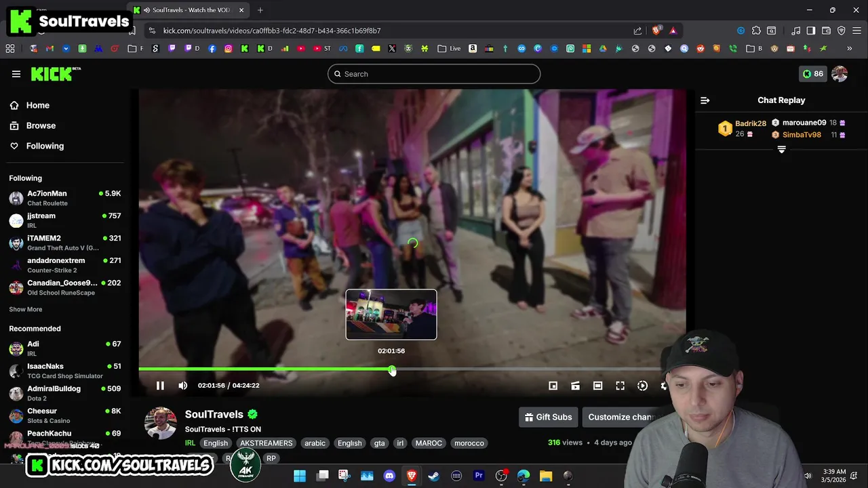868x488 pixels.
Task: Open File Explorer from the taskbar
Action: pos(546,476)
